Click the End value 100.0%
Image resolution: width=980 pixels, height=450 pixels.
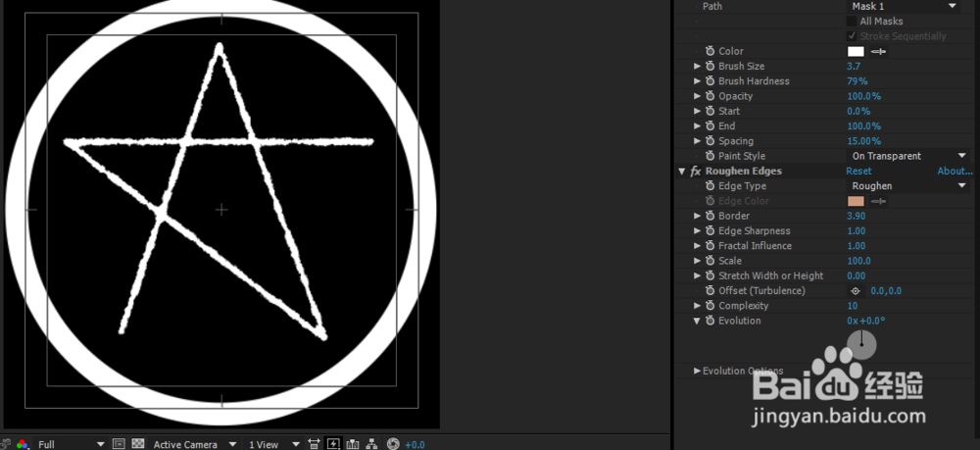(x=863, y=126)
